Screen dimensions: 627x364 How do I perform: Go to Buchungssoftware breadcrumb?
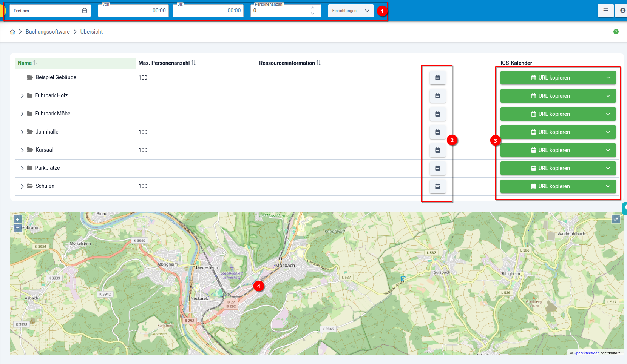48,32
